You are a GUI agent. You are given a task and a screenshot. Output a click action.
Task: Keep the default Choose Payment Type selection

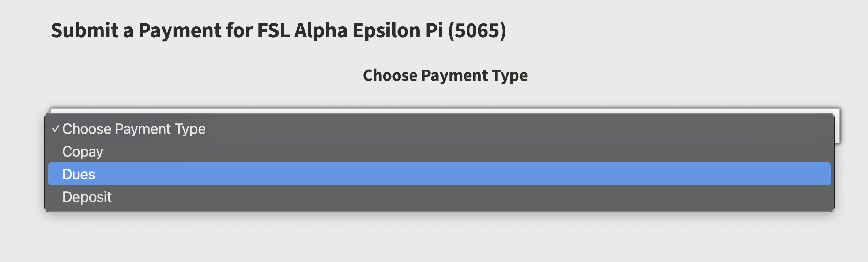134,129
